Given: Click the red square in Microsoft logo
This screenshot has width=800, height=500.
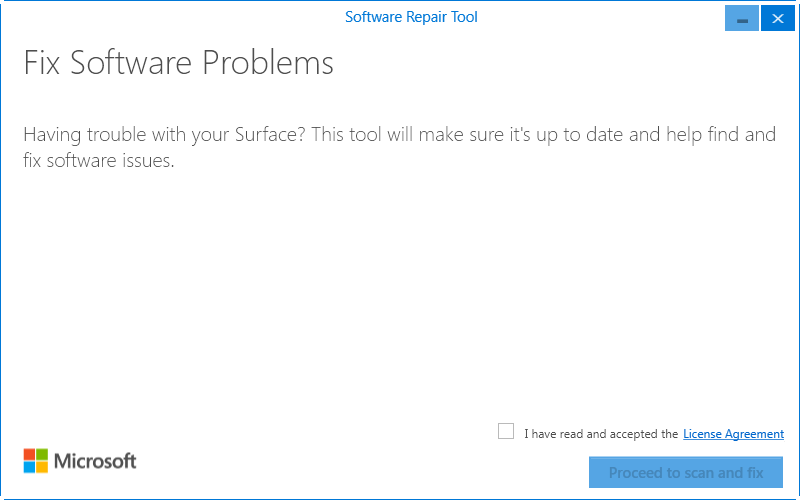Looking at the screenshot, I should (x=30, y=455).
